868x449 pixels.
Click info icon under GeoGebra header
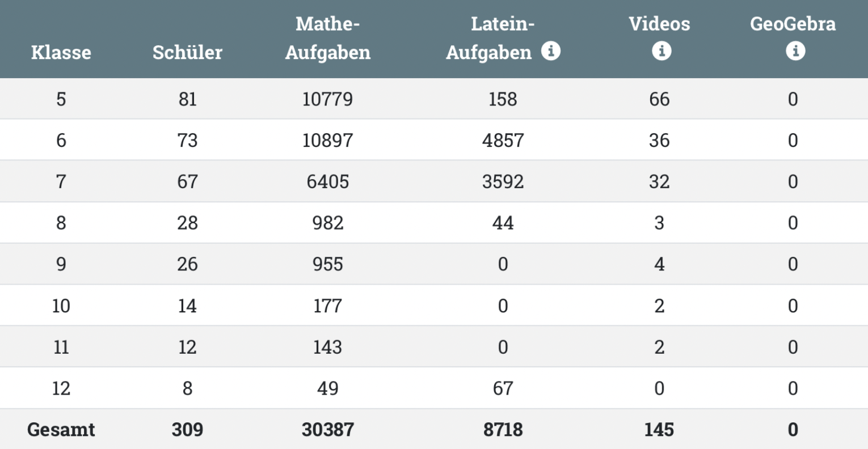795,51
